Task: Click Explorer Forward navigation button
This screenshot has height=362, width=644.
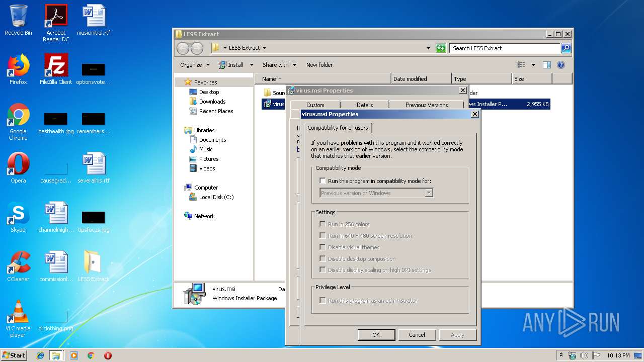Action: pyautogui.click(x=197, y=48)
